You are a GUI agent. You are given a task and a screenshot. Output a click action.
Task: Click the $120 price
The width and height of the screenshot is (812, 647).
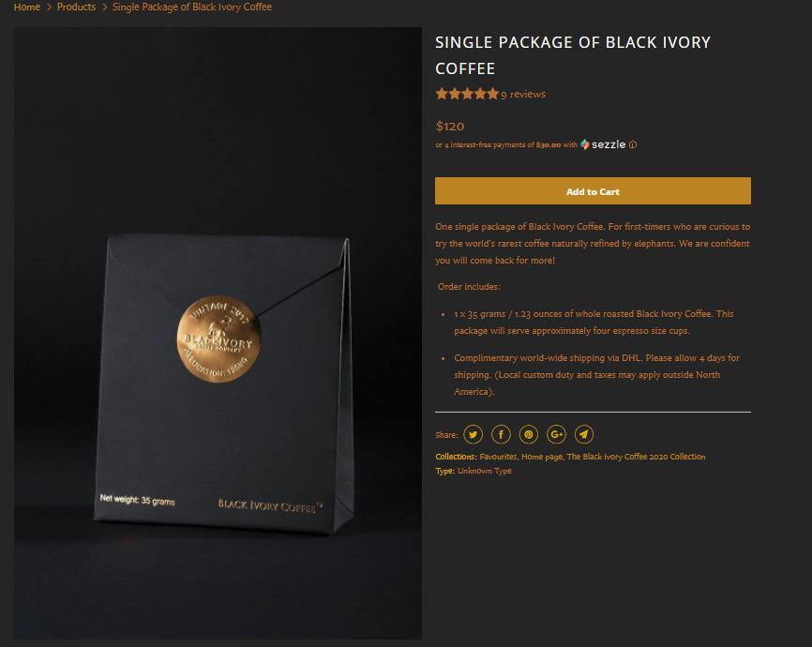pyautogui.click(x=450, y=126)
